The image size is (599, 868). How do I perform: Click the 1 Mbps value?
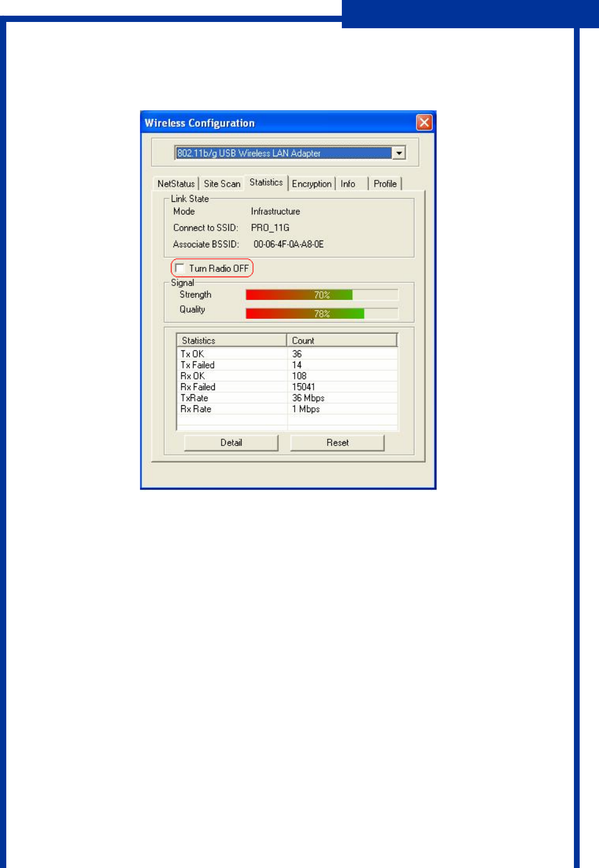(306, 409)
